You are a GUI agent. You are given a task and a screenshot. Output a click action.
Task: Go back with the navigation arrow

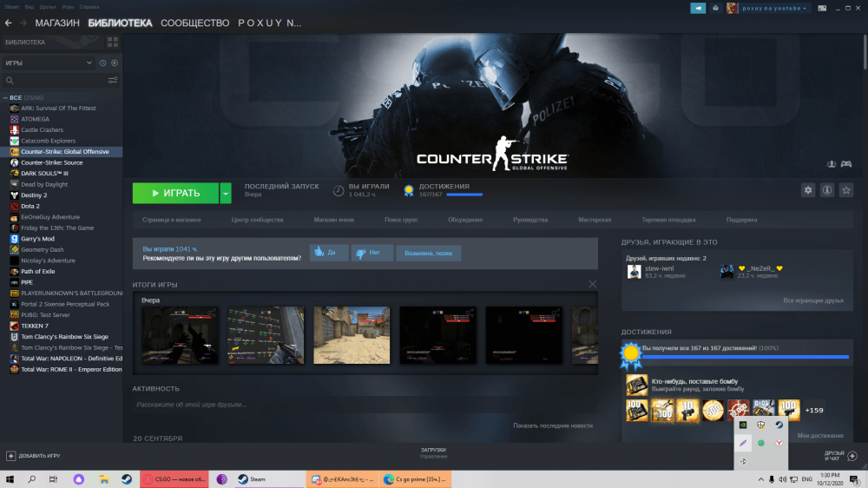[9, 23]
